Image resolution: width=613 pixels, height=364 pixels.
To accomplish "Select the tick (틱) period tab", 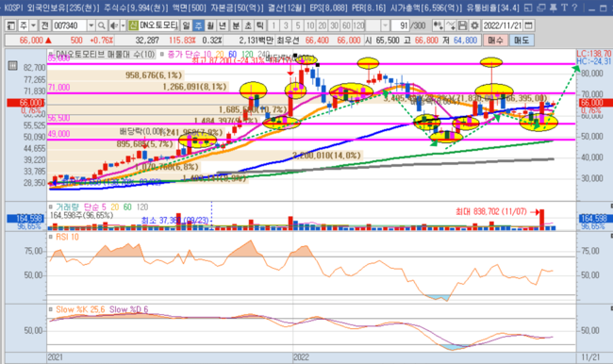I will 260,25.
